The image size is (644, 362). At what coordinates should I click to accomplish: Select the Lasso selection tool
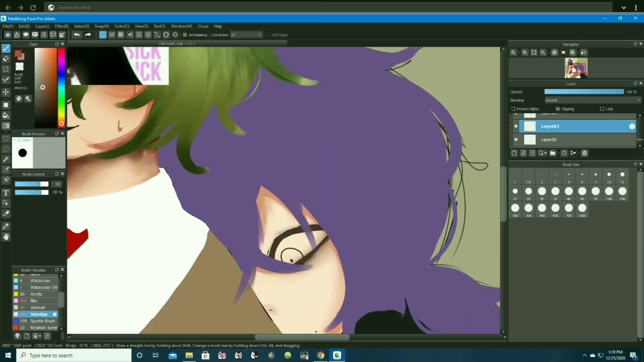6,149
